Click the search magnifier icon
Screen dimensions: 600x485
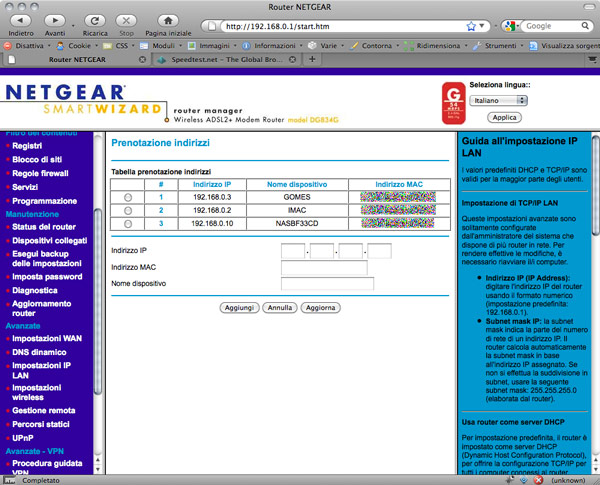tap(585, 26)
